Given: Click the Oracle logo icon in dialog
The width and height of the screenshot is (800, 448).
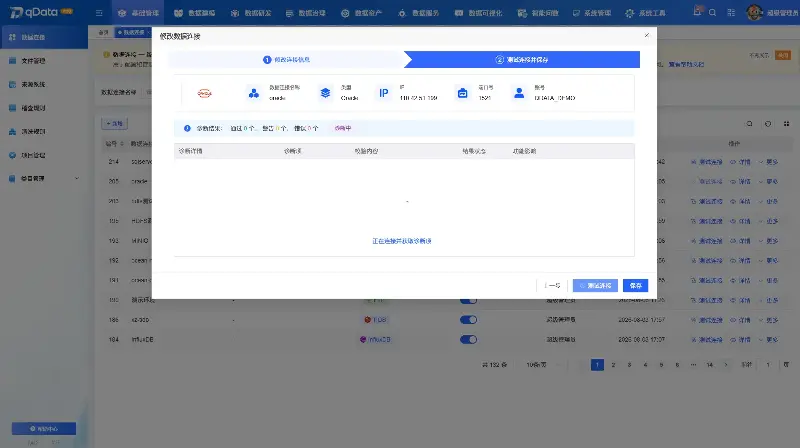Looking at the screenshot, I should (x=205, y=93).
